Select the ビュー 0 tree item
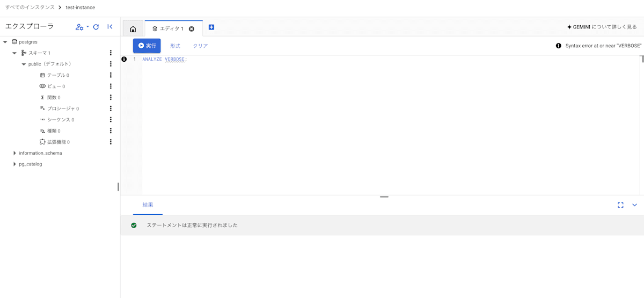The height and width of the screenshot is (298, 644). (52, 86)
